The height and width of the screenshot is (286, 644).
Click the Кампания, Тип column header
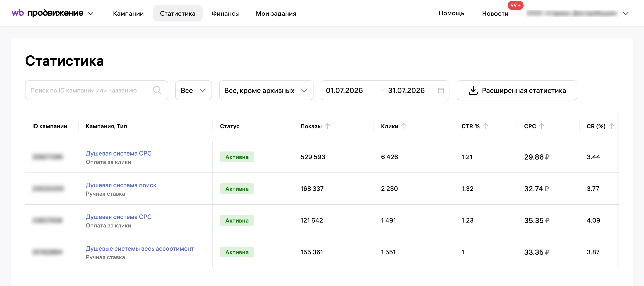coord(106,126)
